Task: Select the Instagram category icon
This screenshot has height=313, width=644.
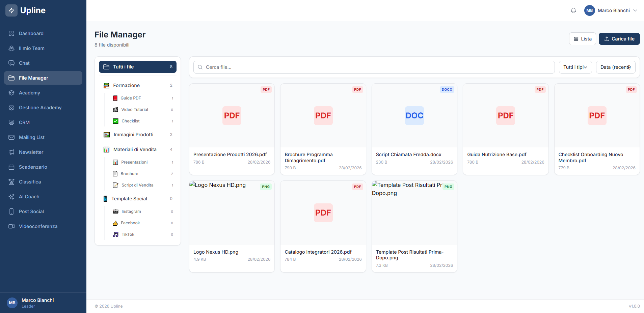Action: pyautogui.click(x=116, y=211)
